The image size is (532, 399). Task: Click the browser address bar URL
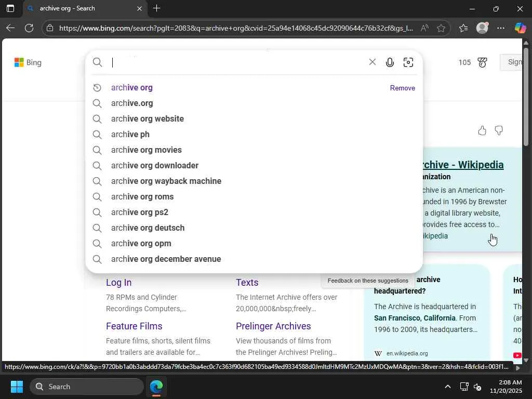pyautogui.click(x=236, y=28)
